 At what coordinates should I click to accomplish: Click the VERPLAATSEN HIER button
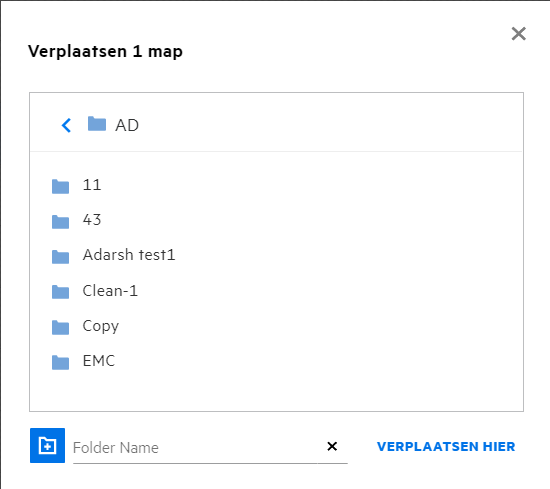tap(446, 447)
